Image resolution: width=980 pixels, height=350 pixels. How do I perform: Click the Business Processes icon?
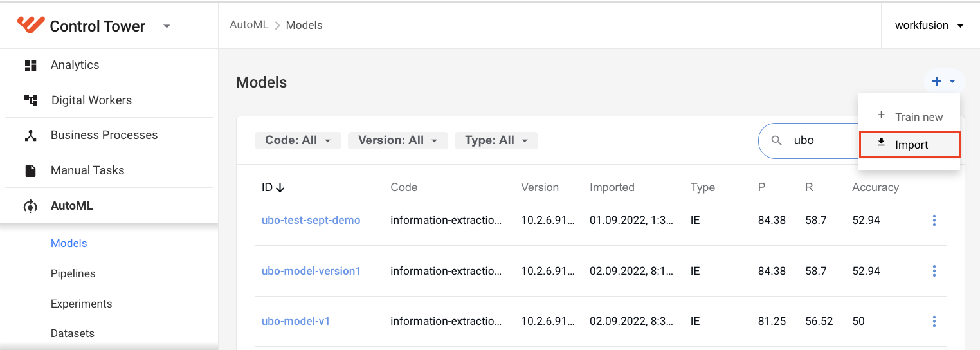tap(30, 135)
